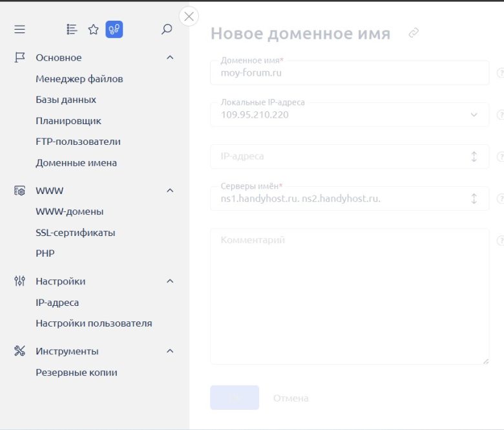Click help icon next to domain name field
504x430 pixels.
(499, 73)
